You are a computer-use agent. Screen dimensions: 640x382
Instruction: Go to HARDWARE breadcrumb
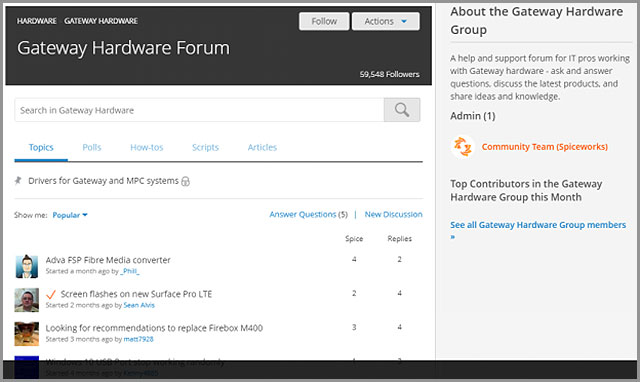[36, 21]
